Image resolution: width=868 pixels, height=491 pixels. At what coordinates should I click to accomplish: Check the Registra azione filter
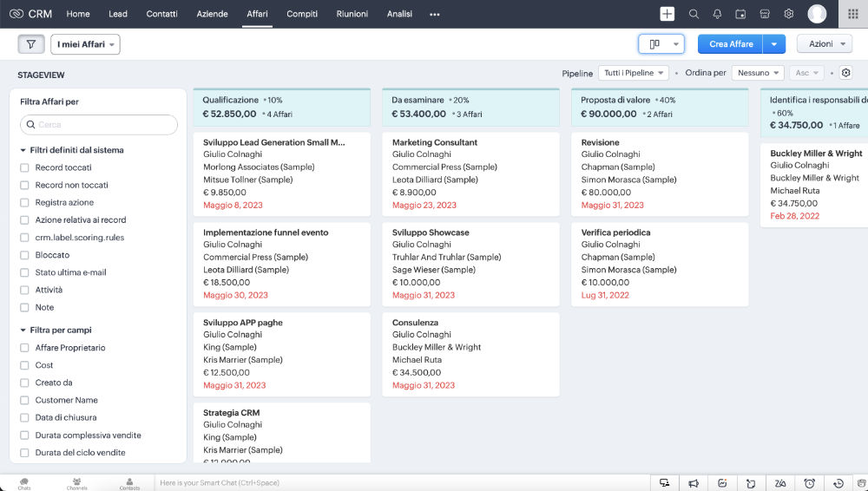(24, 203)
